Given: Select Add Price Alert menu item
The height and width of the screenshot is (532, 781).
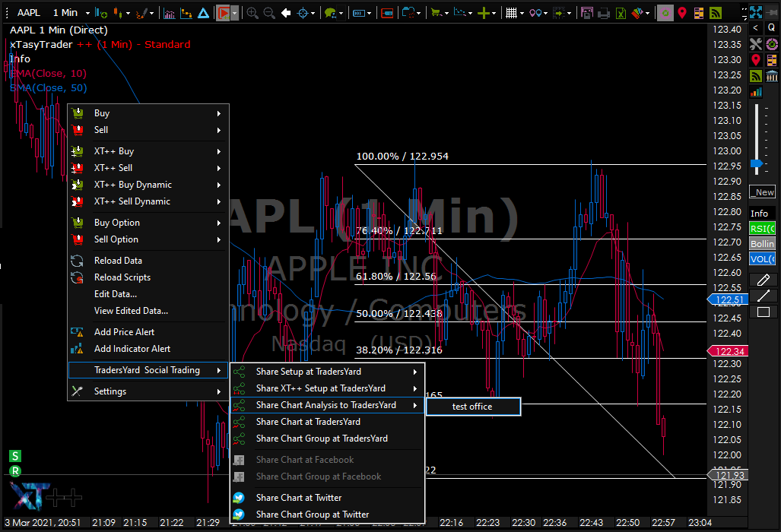Looking at the screenshot, I should coord(148,332).
